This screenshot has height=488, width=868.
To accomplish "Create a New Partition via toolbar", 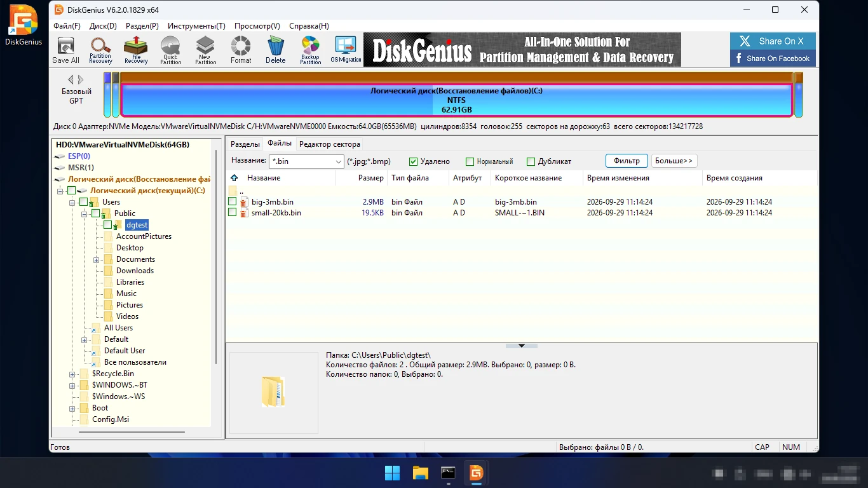I will pyautogui.click(x=205, y=50).
